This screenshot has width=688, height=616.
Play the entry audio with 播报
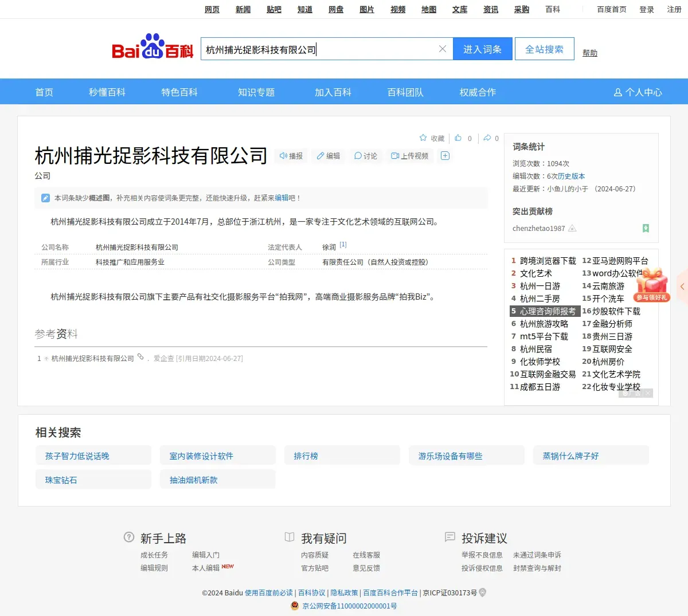291,156
